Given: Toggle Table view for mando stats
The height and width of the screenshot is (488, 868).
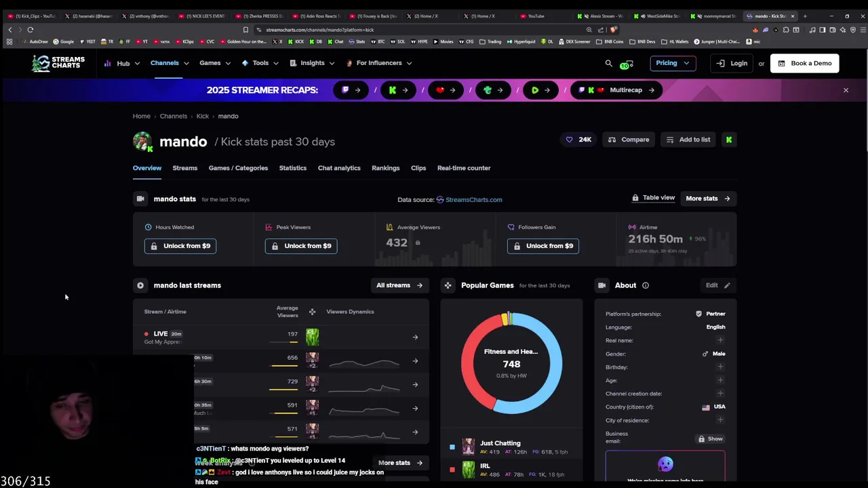Looking at the screenshot, I should (653, 198).
